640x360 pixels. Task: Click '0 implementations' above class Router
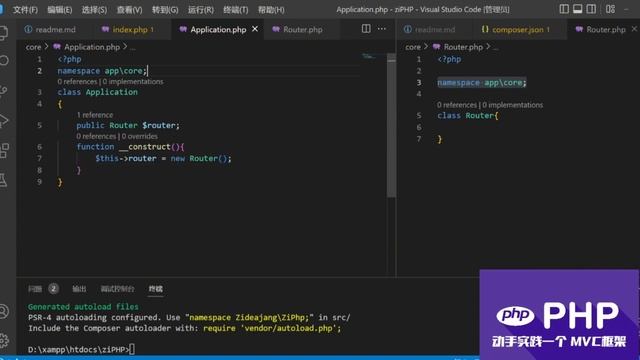[x=513, y=105]
